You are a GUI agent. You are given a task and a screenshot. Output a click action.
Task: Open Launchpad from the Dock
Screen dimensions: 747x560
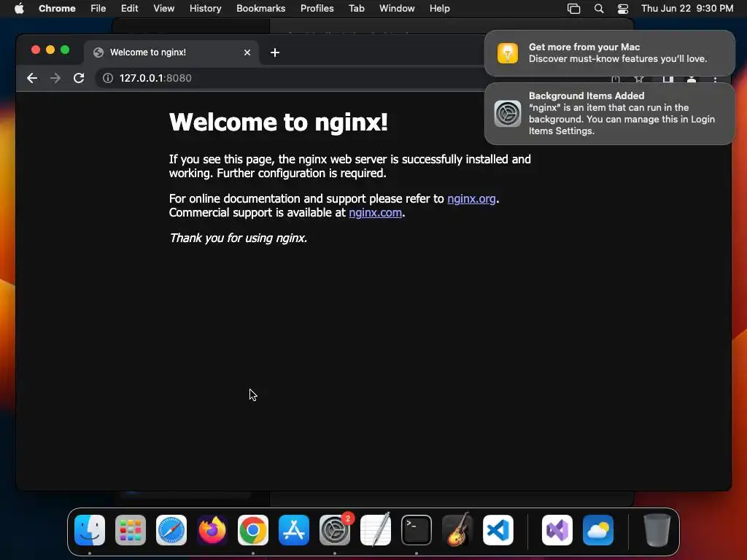(x=131, y=530)
